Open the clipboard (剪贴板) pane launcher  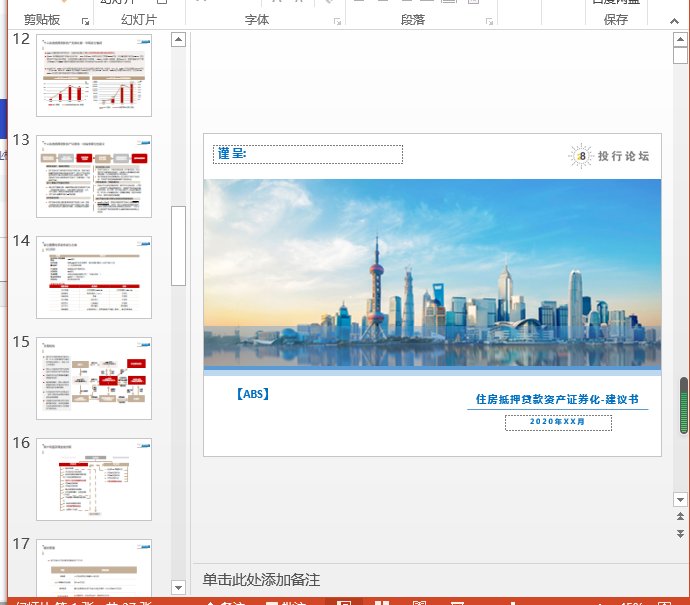click(86, 21)
